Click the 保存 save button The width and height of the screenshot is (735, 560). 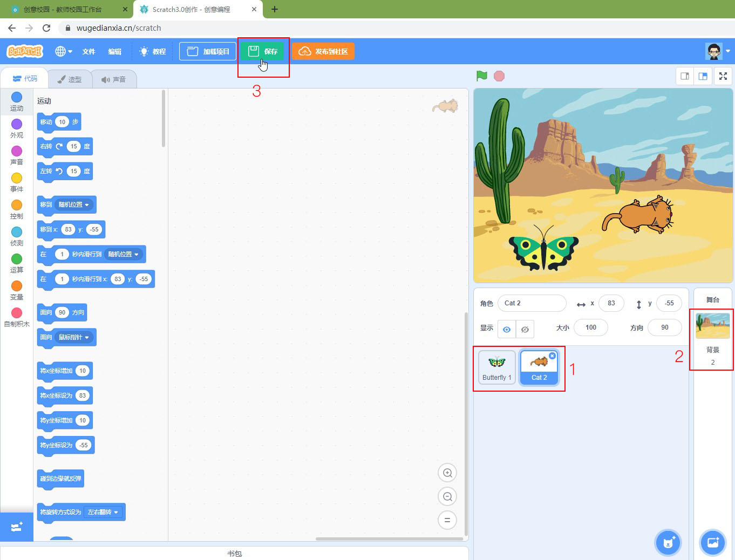coord(262,51)
